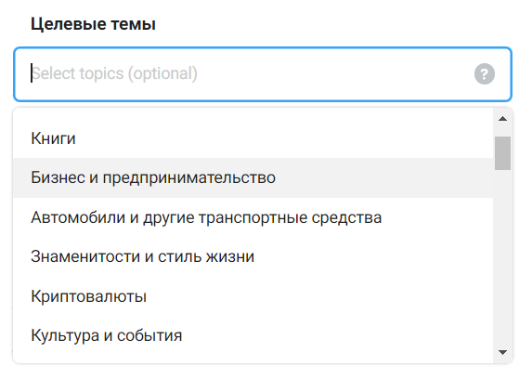Click the scrollbar down arrow
Image resolution: width=532 pixels, height=392 pixels.
(502, 352)
